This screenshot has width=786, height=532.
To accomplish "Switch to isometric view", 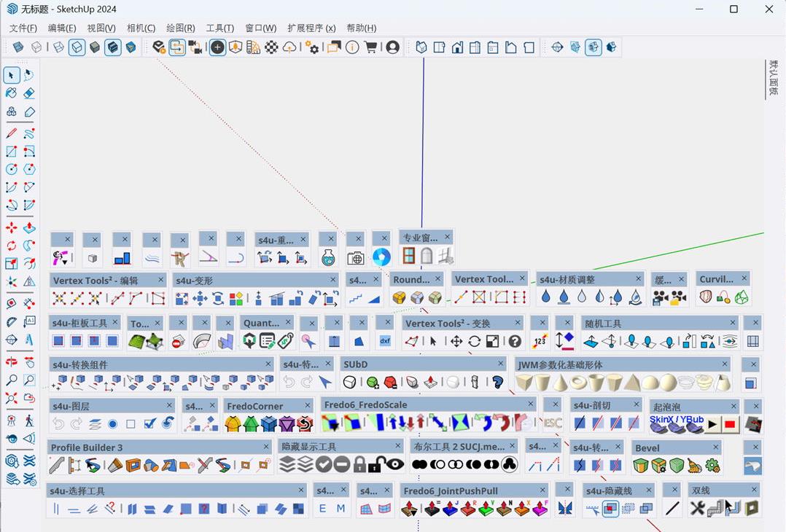I will [421, 47].
